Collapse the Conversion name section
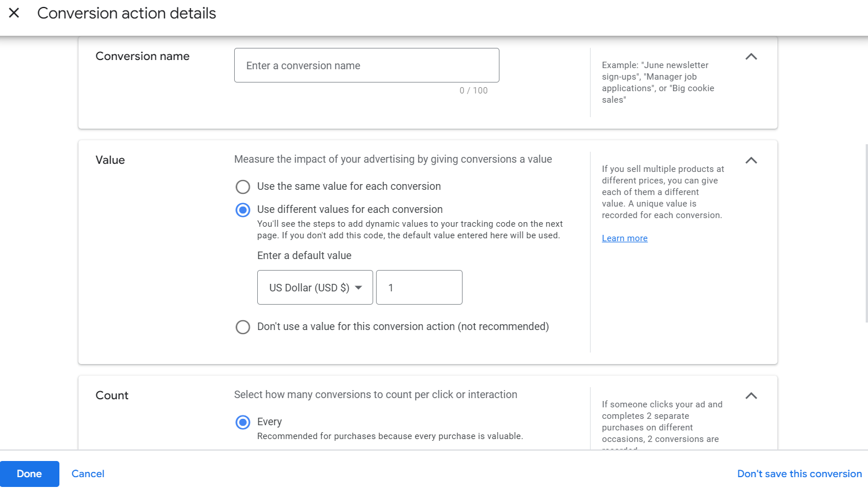This screenshot has width=868, height=491. click(751, 56)
